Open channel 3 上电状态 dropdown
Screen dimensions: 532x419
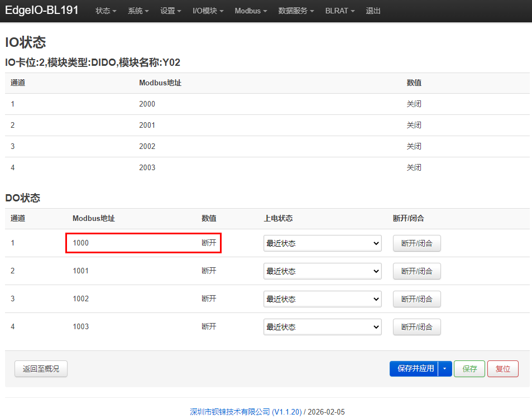(322, 298)
